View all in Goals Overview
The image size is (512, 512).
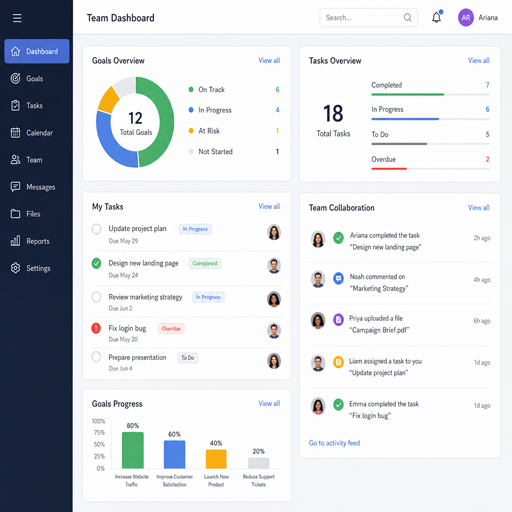point(269,60)
